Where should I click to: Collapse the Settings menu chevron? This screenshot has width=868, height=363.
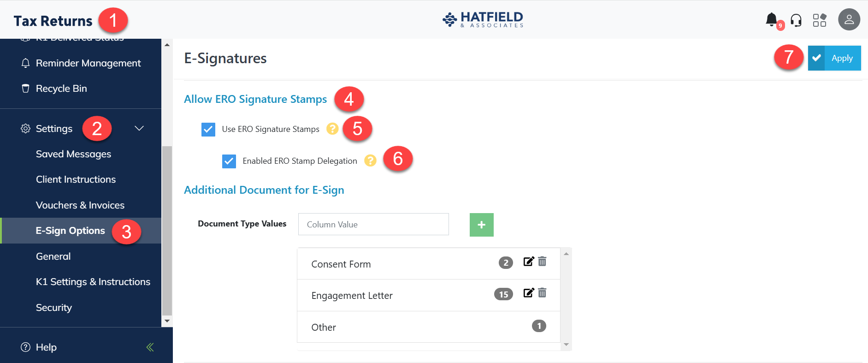click(x=139, y=128)
